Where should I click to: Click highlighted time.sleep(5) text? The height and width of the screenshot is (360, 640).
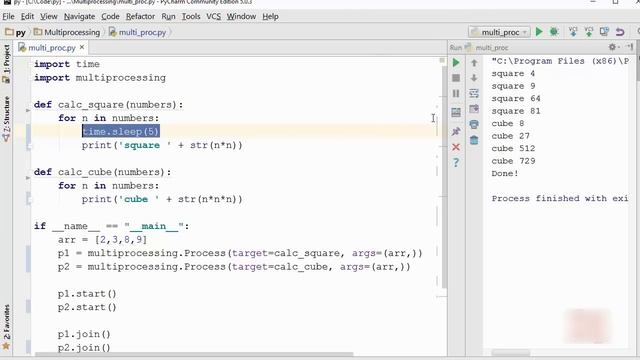(x=120, y=131)
